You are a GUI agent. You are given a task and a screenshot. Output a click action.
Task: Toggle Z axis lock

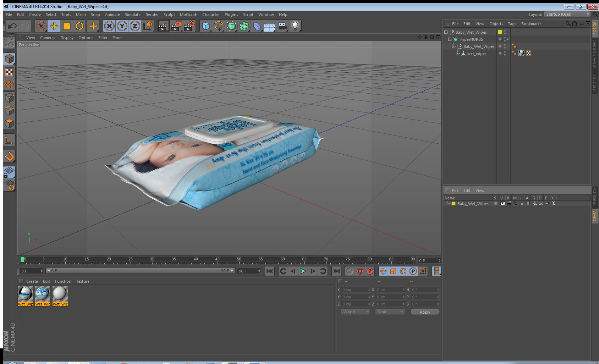(135, 26)
